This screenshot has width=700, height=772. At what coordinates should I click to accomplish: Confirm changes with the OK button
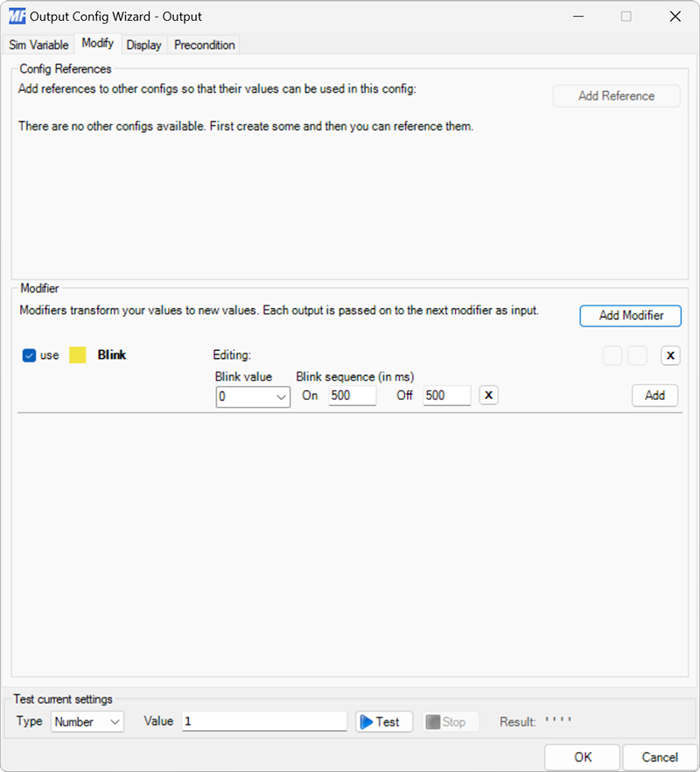click(x=582, y=757)
